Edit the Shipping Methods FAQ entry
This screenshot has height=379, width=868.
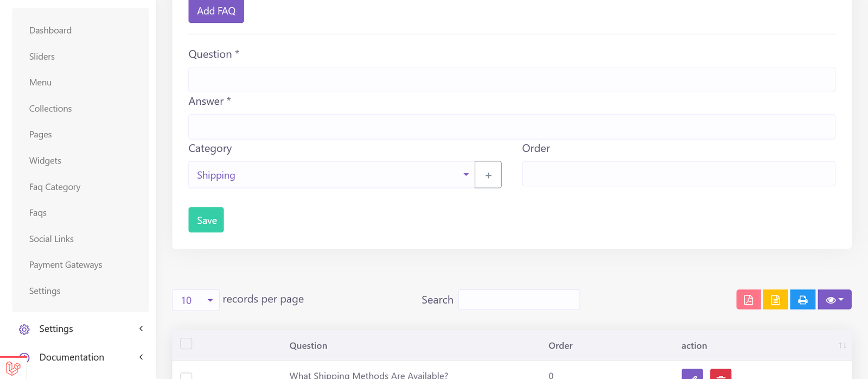pyautogui.click(x=692, y=375)
